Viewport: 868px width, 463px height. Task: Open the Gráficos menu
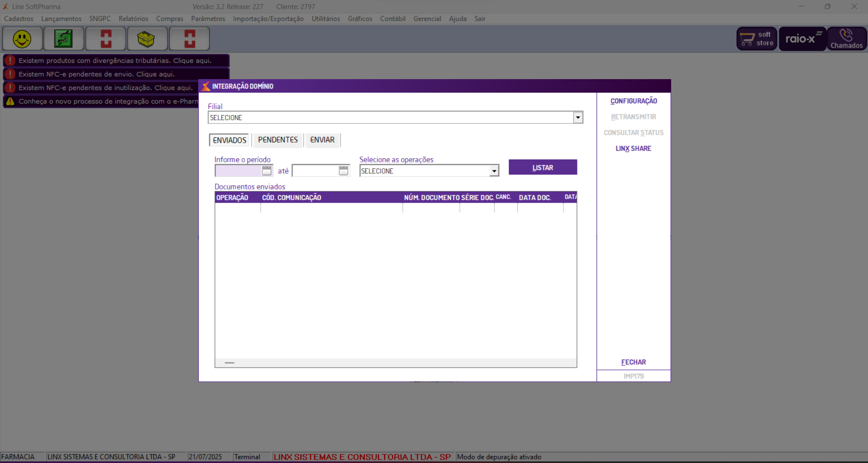(360, 19)
